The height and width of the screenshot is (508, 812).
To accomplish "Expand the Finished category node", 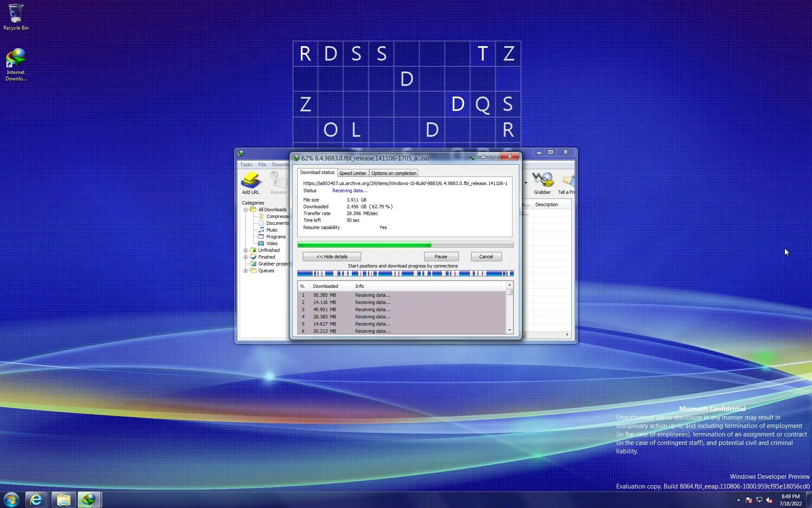I will click(x=245, y=257).
